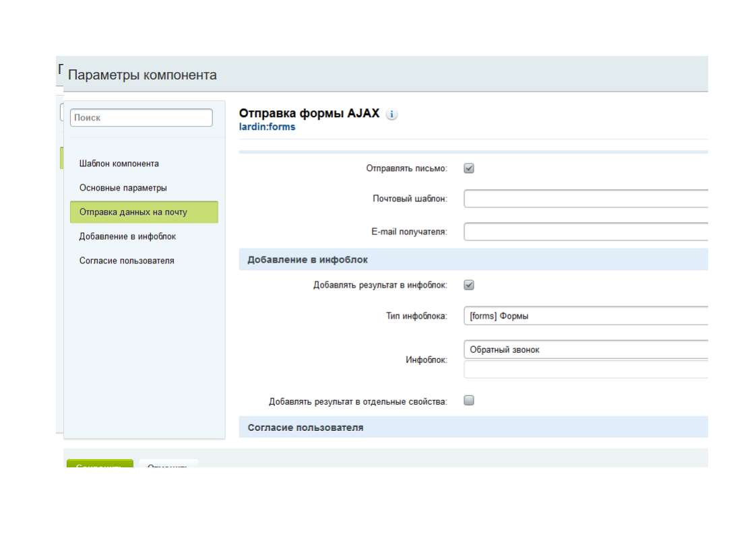Screen dimensions: 756x534
Task: Click the Отменить button
Action: (x=168, y=464)
